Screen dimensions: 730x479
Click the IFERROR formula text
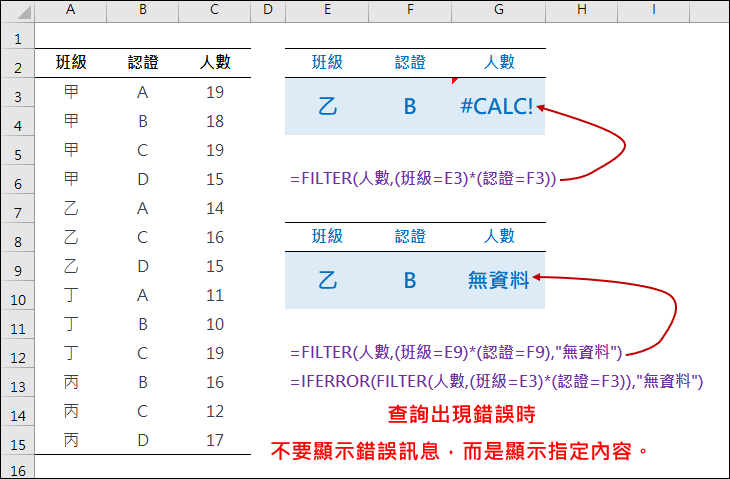(496, 382)
